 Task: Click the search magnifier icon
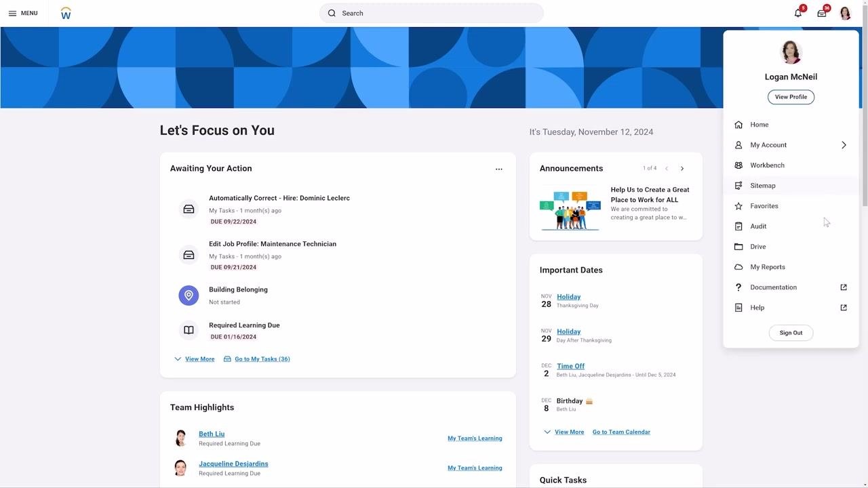332,13
